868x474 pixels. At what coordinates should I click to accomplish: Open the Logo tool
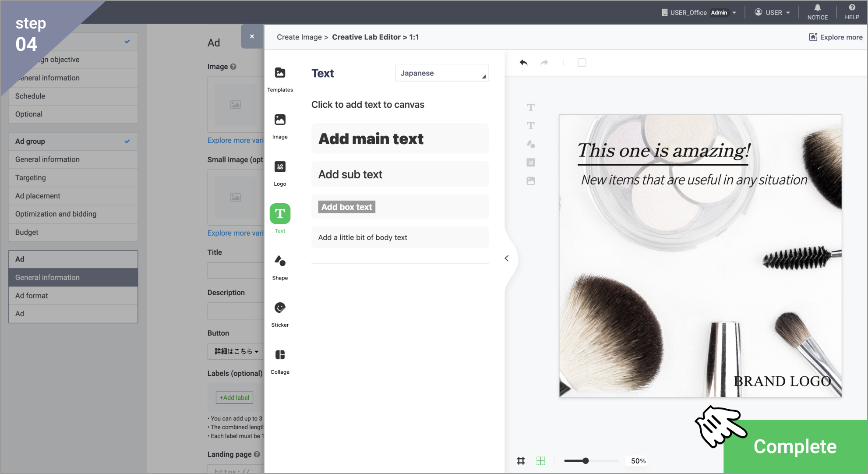click(x=280, y=167)
